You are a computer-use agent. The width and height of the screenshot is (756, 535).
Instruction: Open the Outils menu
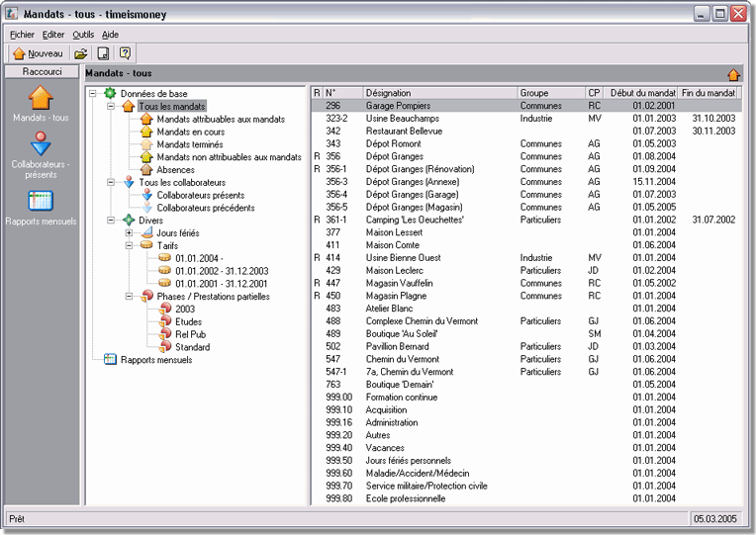[x=83, y=35]
